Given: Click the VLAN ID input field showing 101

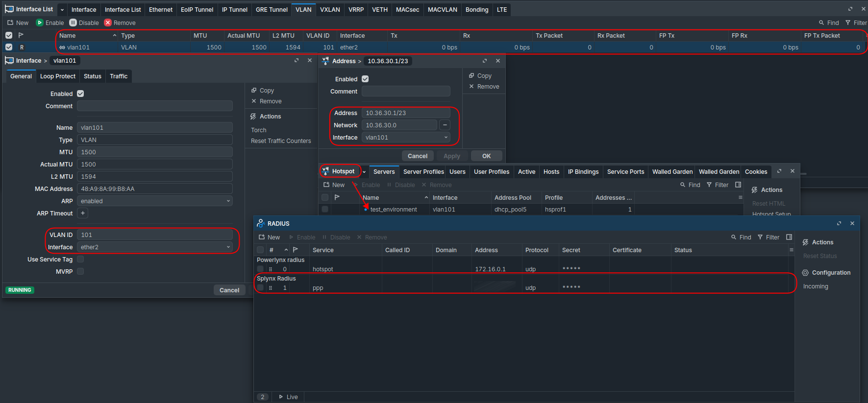Looking at the screenshot, I should pos(154,235).
